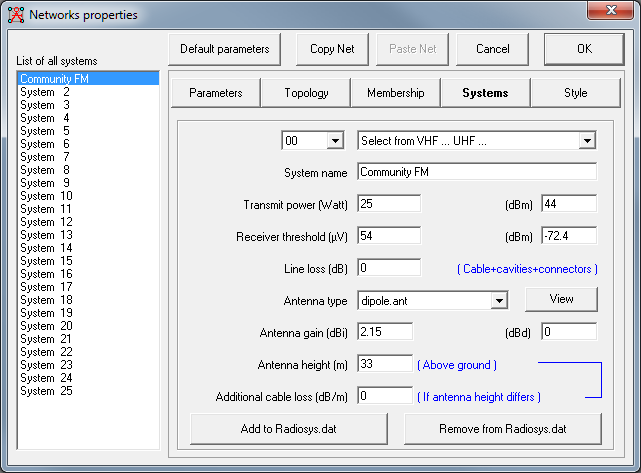Open the Antenna type dipole.ant dropdown

499,301
